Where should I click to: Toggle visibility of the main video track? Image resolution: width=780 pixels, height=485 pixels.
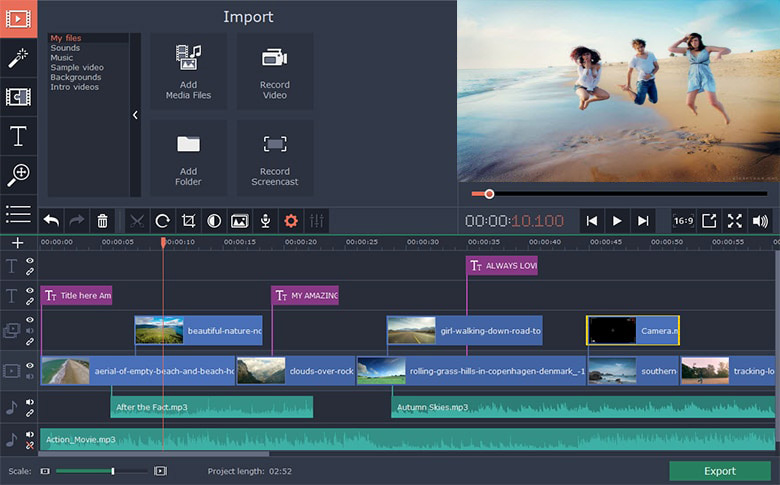[x=30, y=365]
